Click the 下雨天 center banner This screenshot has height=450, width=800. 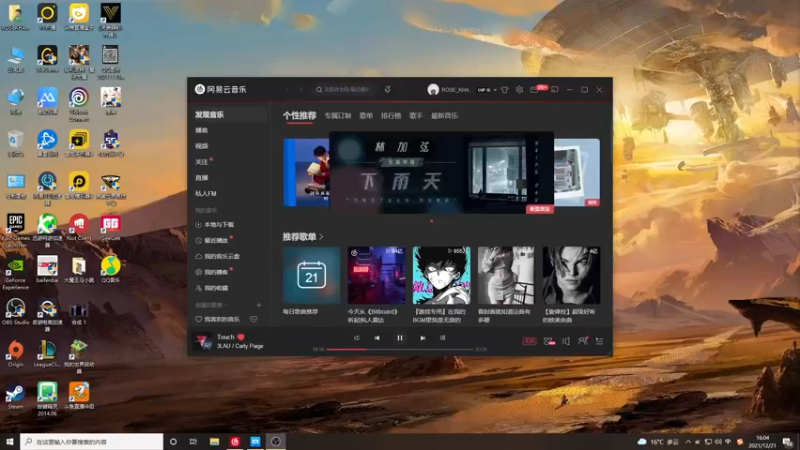pos(441,172)
